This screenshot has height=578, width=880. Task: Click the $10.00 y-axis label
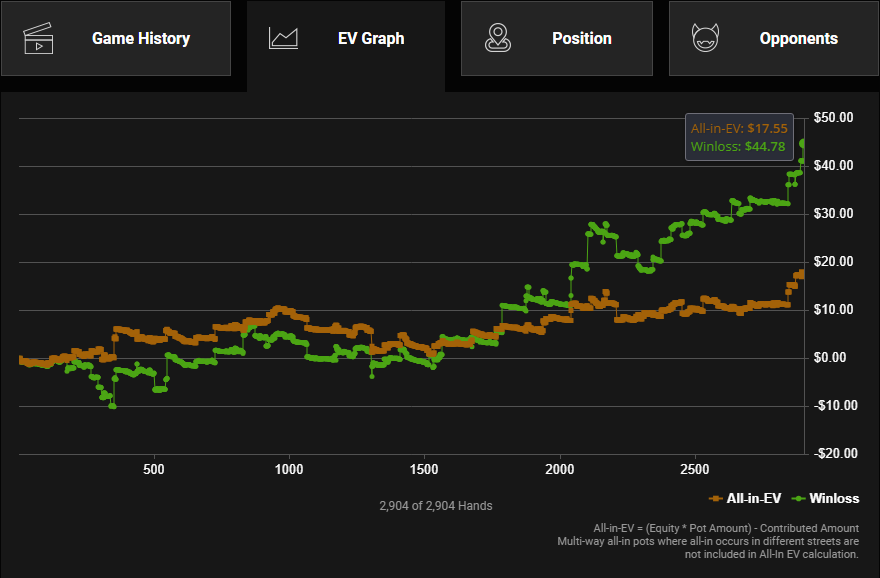click(833, 309)
